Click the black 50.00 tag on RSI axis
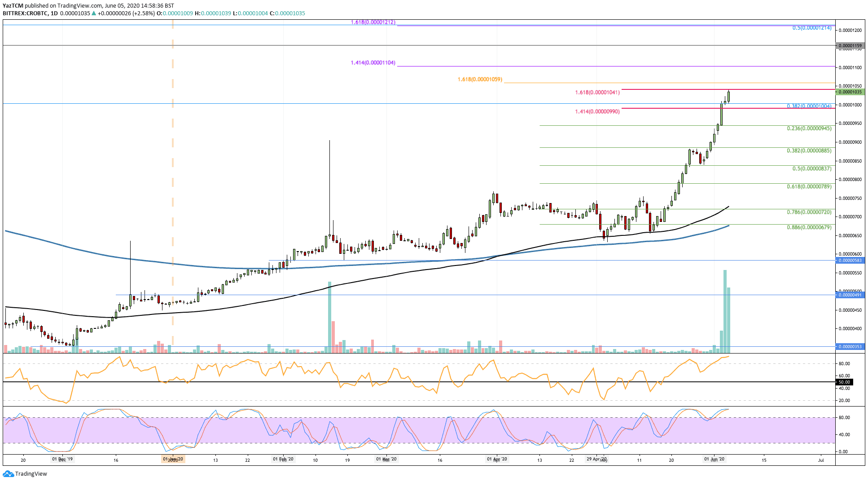This screenshot has width=868, height=482. tap(844, 382)
